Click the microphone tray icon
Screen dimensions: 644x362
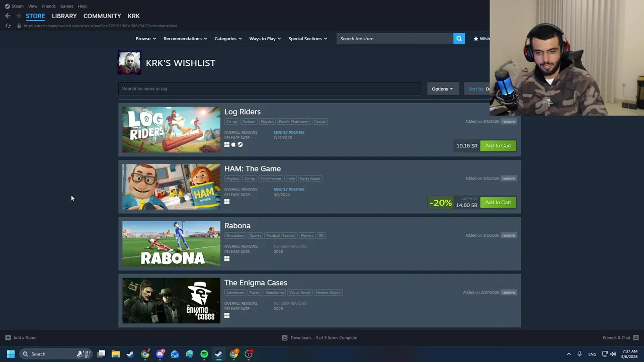[580, 354]
